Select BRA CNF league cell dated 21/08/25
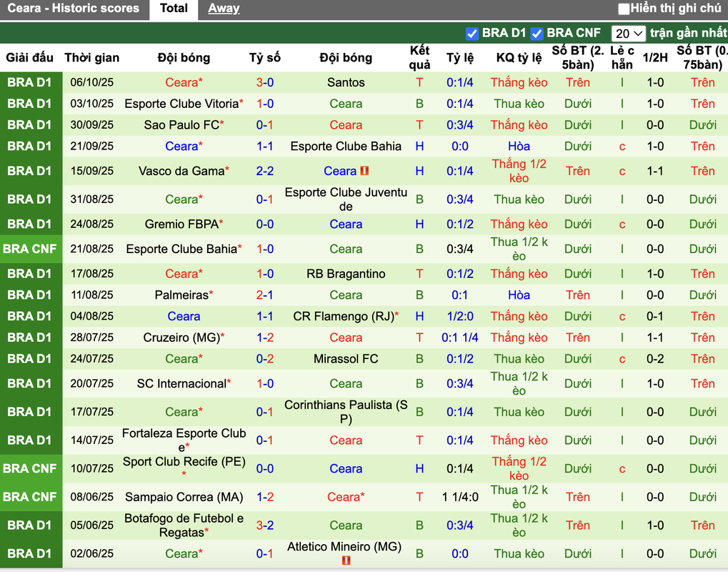This screenshot has width=728, height=572. [x=31, y=249]
